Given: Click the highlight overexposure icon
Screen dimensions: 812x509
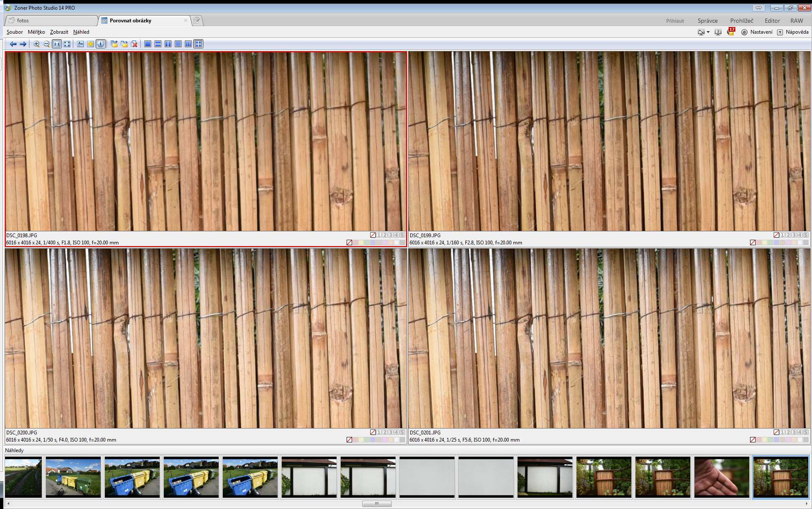Looking at the screenshot, I should [x=91, y=44].
